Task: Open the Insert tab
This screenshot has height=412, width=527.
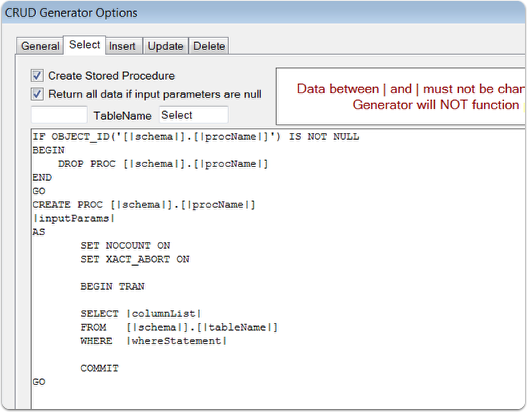Action: tap(122, 46)
